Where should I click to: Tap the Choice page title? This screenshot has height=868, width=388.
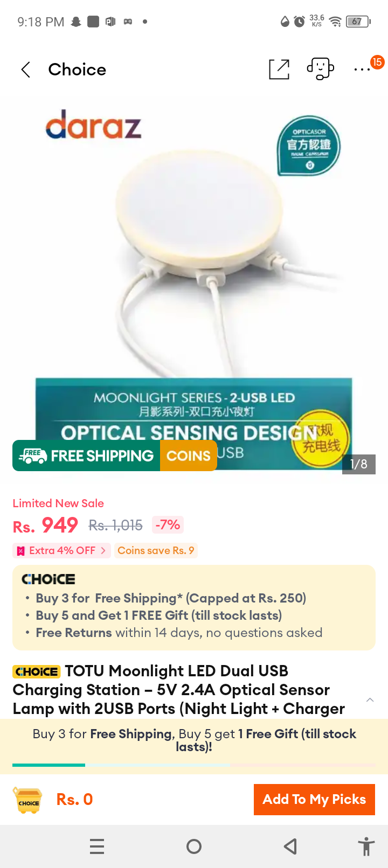(77, 69)
